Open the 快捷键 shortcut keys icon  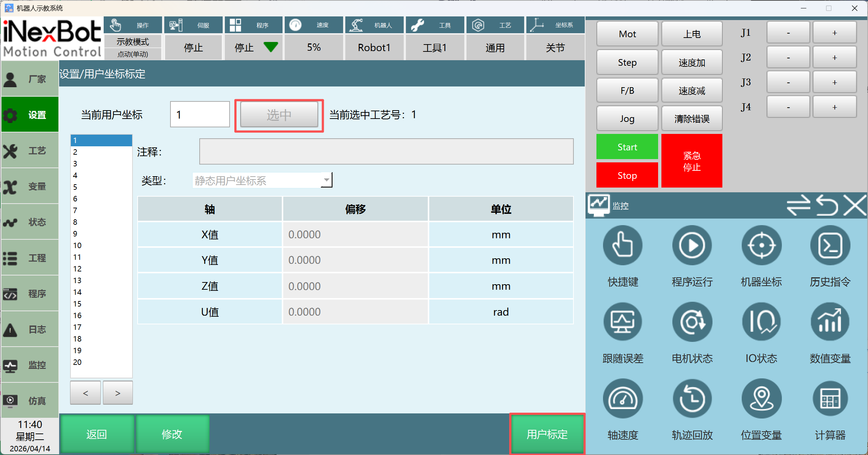[622, 246]
